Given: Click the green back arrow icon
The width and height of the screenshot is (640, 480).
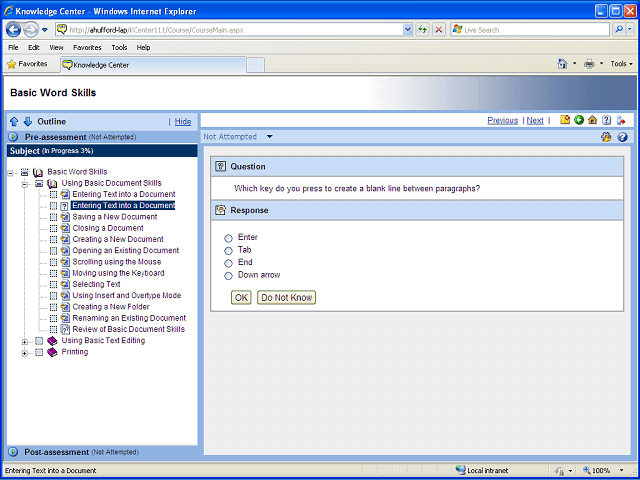Looking at the screenshot, I should (x=579, y=120).
